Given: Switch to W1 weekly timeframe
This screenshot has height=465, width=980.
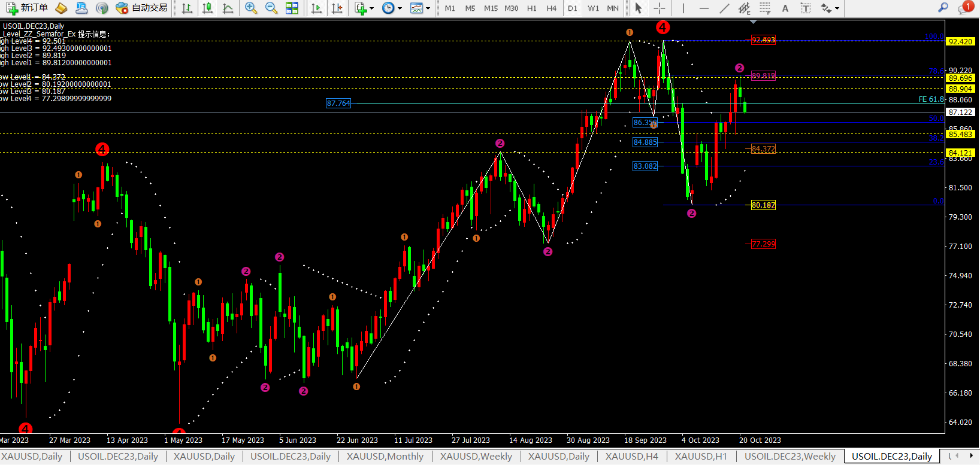Looking at the screenshot, I should (593, 8).
